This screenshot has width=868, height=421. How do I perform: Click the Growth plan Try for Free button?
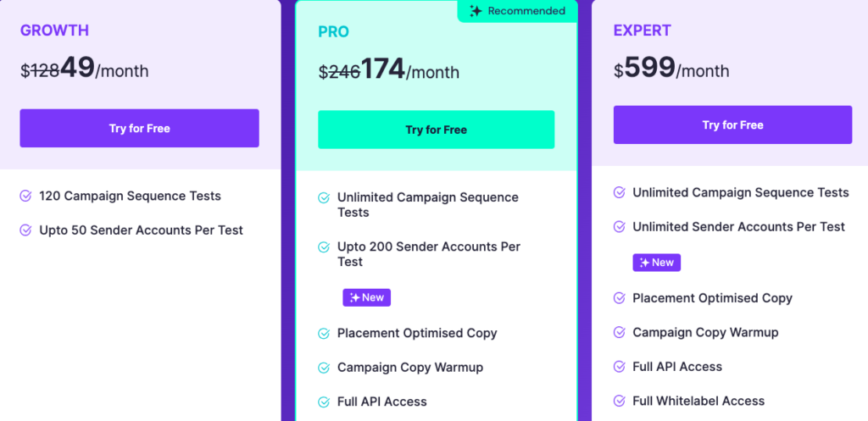click(x=139, y=129)
